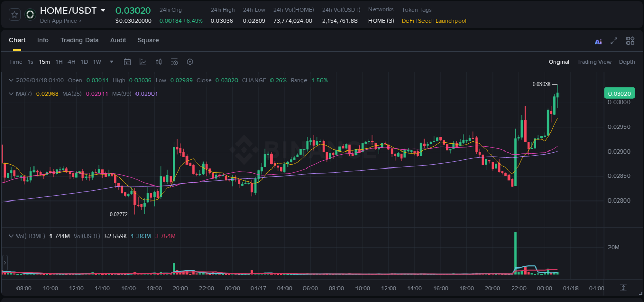Collapse the Vol(HOME) legend chevron

(11, 236)
